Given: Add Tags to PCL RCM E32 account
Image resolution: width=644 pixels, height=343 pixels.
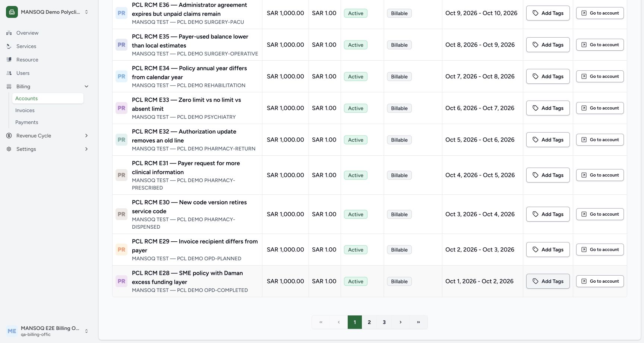Looking at the screenshot, I should (548, 140).
